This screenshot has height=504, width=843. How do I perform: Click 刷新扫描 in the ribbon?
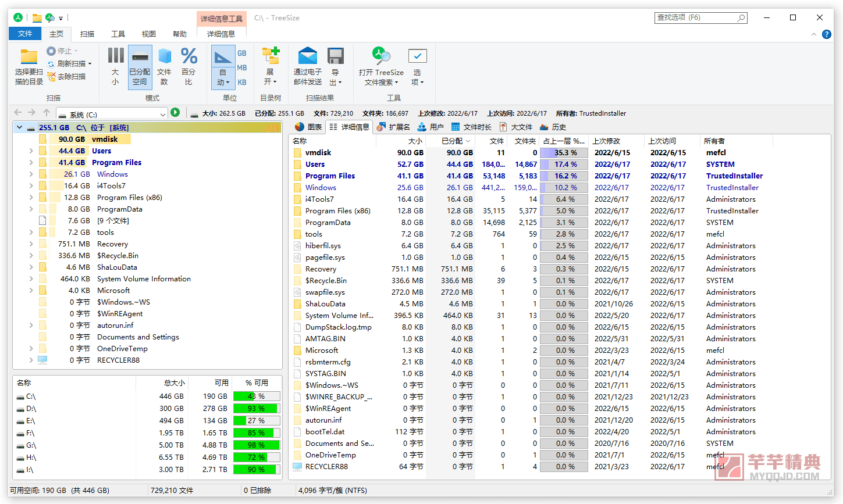point(69,63)
